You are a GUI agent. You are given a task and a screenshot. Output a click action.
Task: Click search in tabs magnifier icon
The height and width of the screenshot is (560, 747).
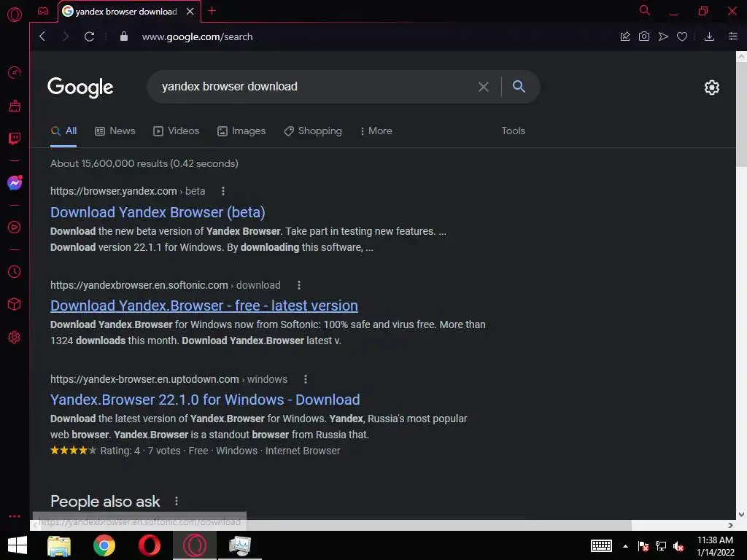tap(645, 10)
